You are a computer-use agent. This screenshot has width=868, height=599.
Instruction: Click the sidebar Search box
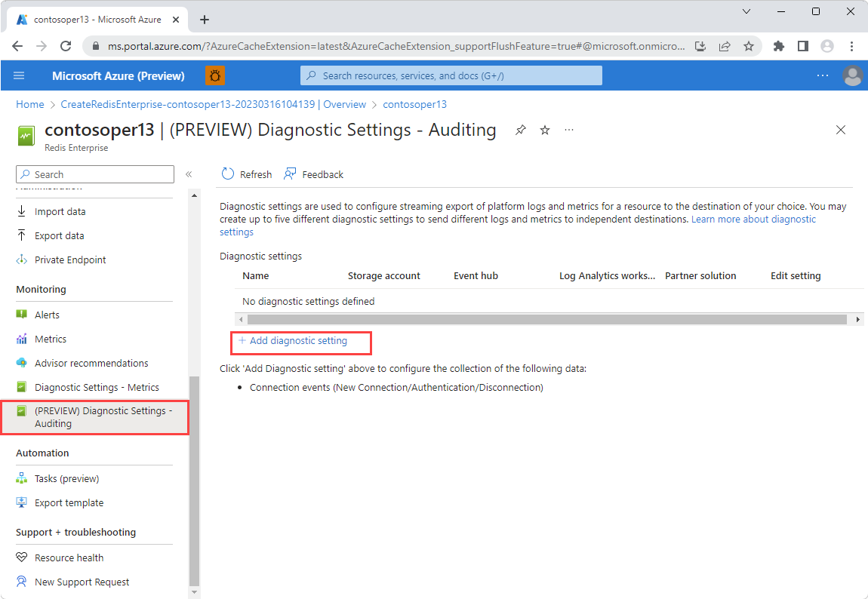(x=94, y=174)
